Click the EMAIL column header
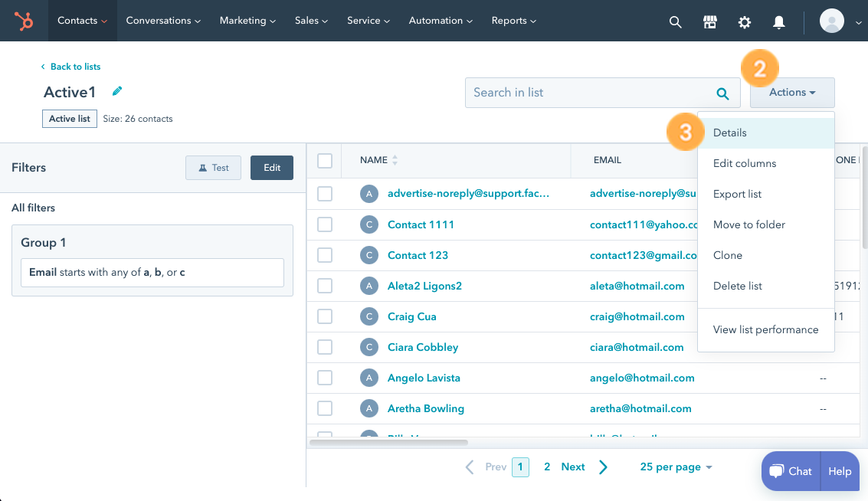 pyautogui.click(x=608, y=160)
